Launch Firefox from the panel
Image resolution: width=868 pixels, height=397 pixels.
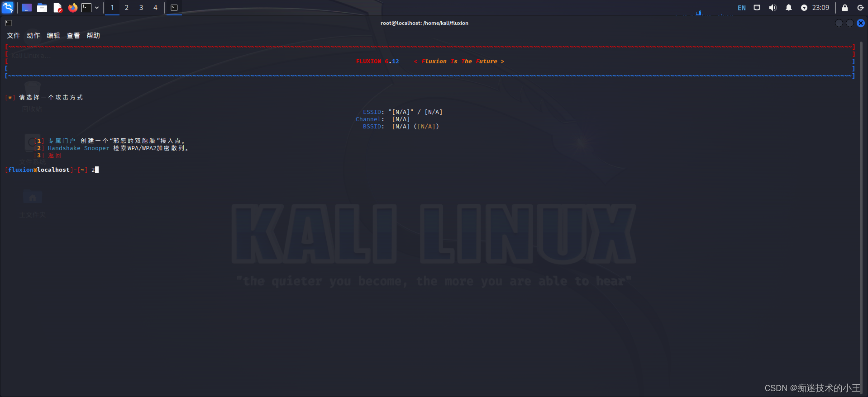pos(72,8)
